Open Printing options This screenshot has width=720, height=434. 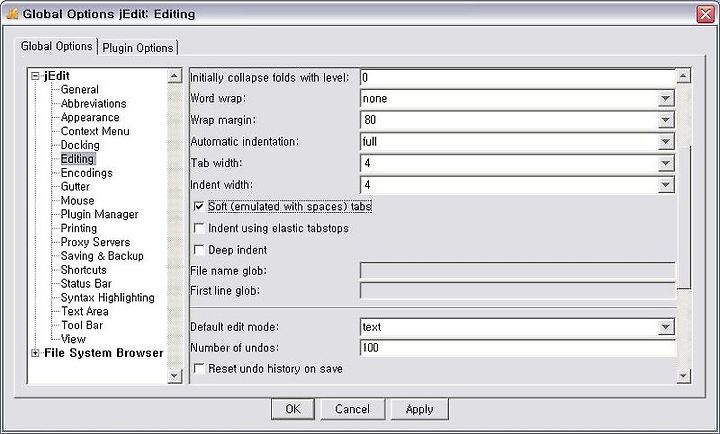tap(79, 228)
